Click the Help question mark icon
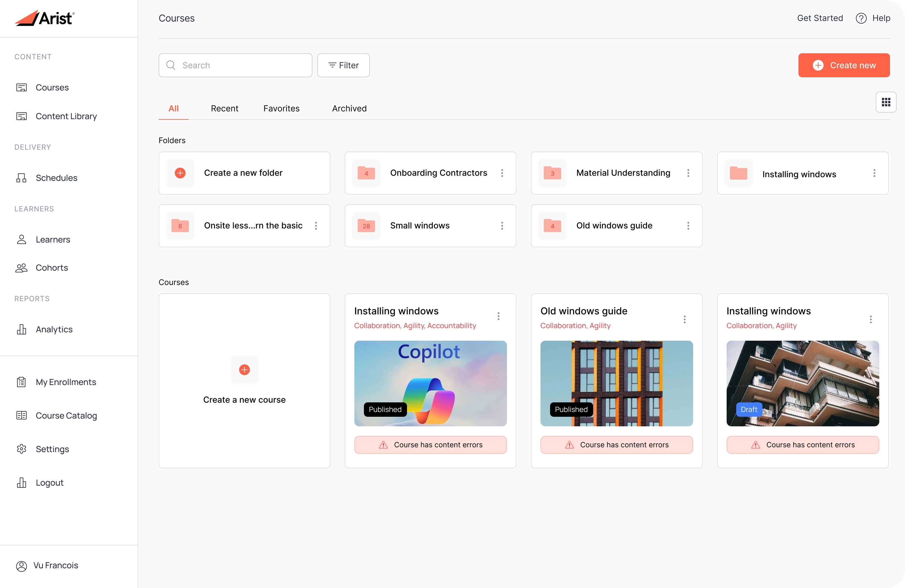 click(861, 18)
